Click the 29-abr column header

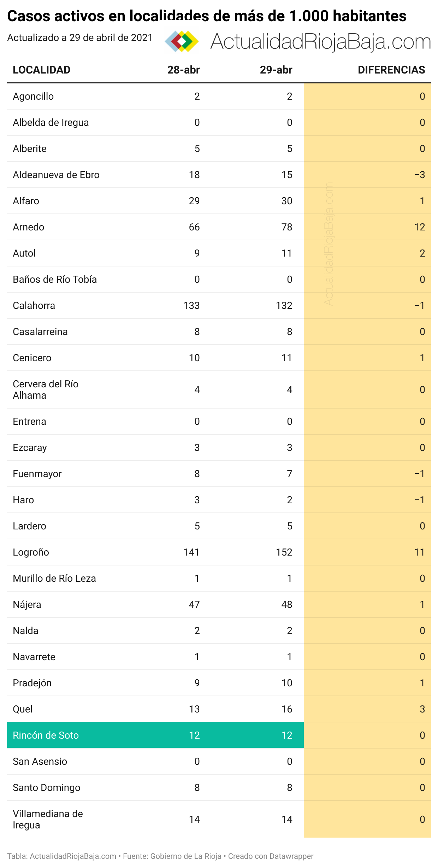click(x=276, y=70)
